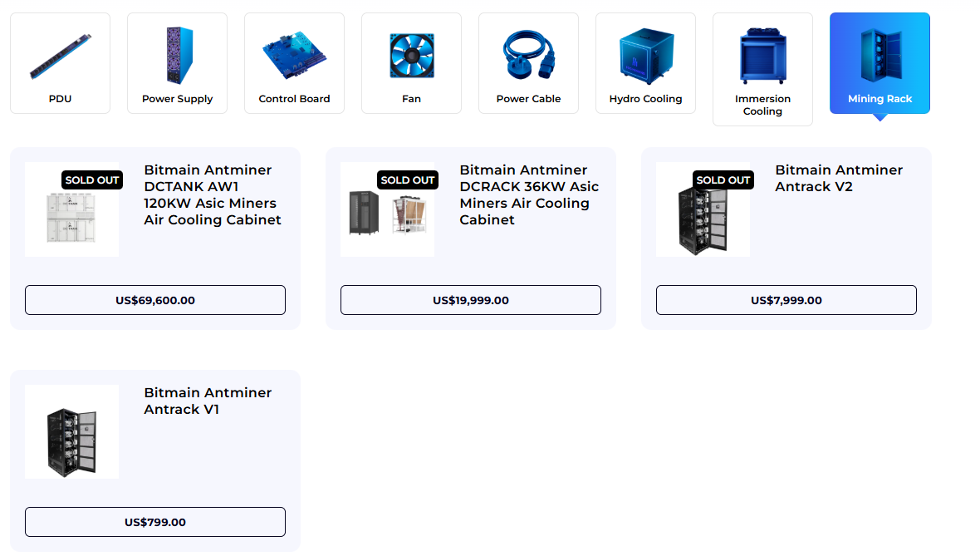Image resolution: width=980 pixels, height=556 pixels.
Task: Click SOLD OUT badge on Antrack V2
Action: tap(723, 180)
